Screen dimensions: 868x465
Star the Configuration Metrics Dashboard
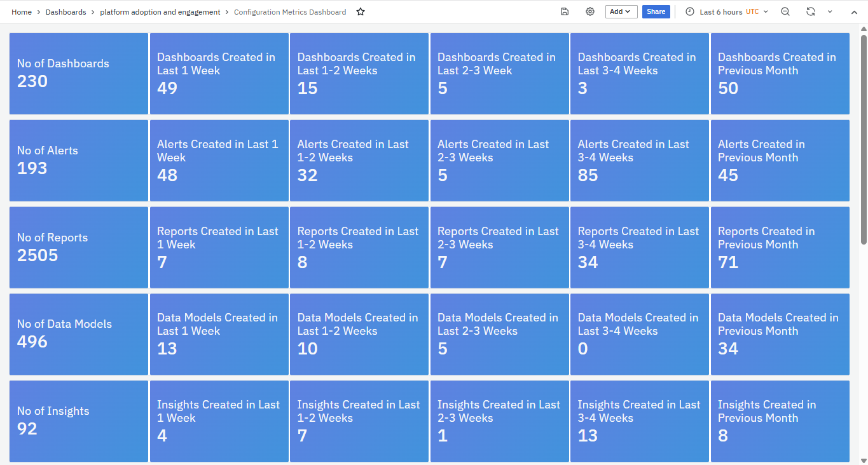(361, 12)
